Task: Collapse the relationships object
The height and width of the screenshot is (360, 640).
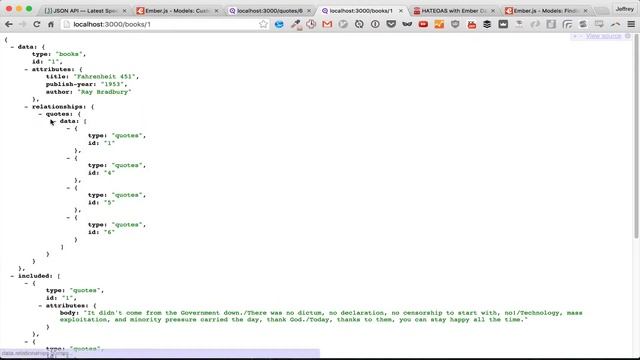Action: 26,107
